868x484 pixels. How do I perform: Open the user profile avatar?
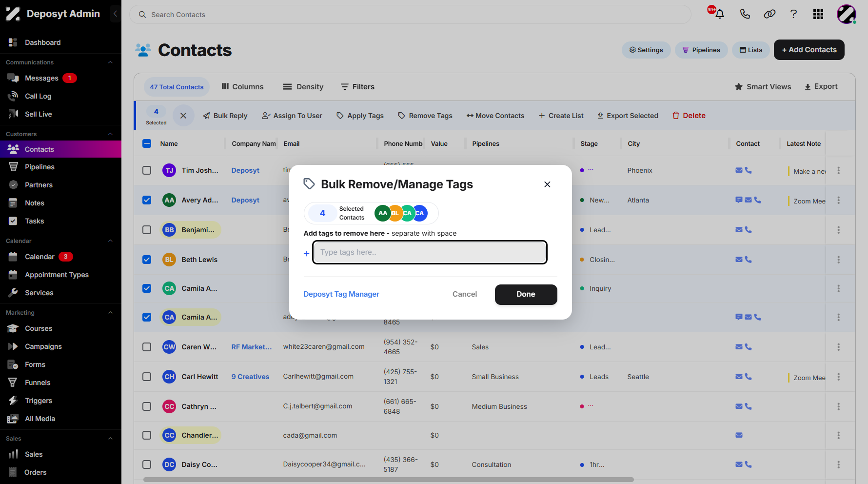[x=847, y=14]
